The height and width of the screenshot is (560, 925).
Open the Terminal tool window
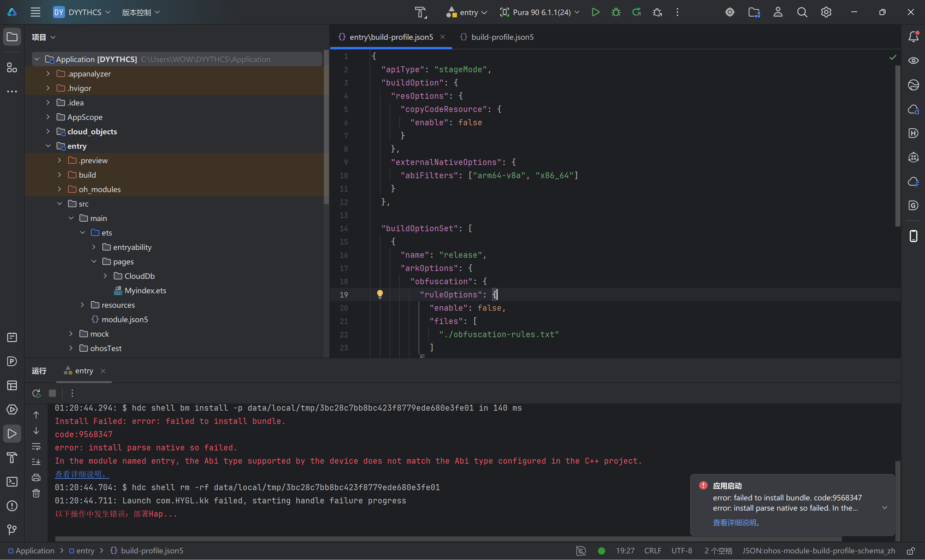[x=12, y=481]
